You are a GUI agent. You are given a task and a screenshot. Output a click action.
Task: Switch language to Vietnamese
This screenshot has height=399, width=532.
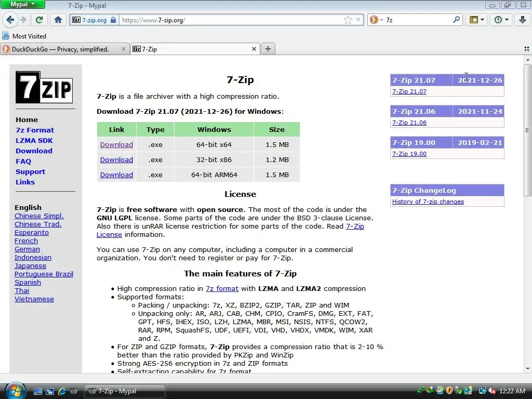pyautogui.click(x=34, y=299)
